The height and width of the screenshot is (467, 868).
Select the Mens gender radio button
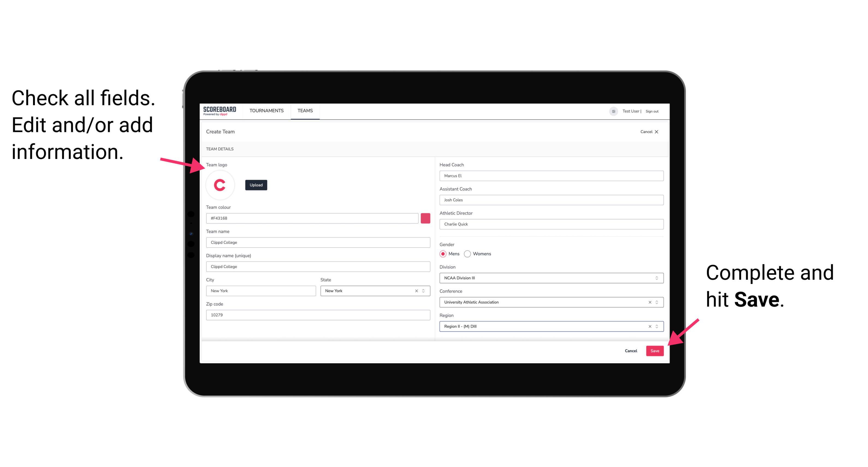point(443,254)
